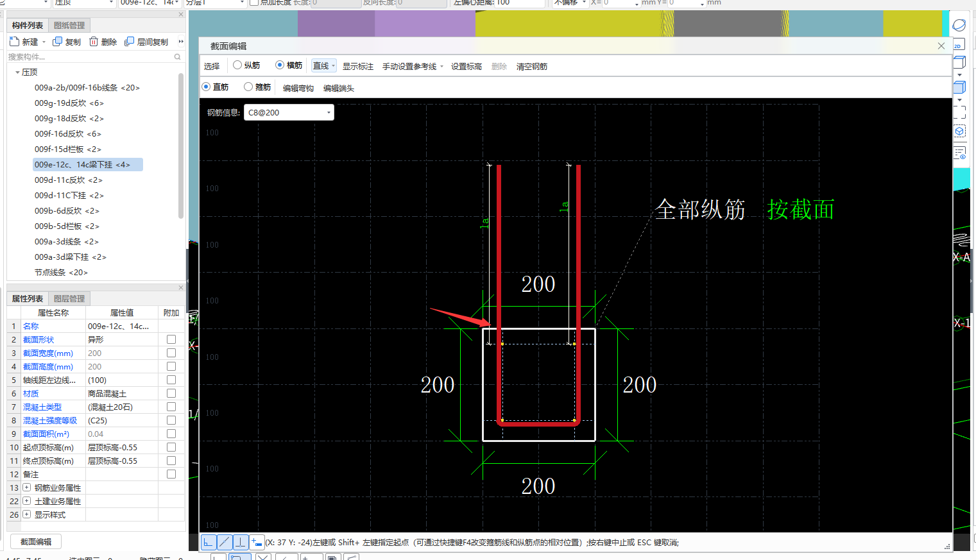This screenshot has width=976, height=560.
Task: Click the green 按截面 label in canvas
Action: 801,210
